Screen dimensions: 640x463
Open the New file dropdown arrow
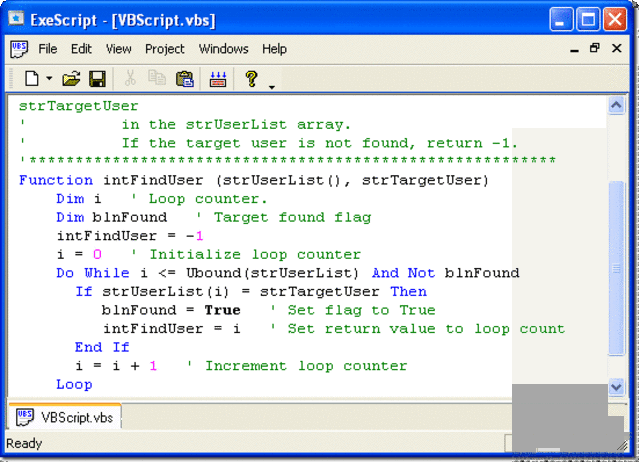click(x=49, y=78)
